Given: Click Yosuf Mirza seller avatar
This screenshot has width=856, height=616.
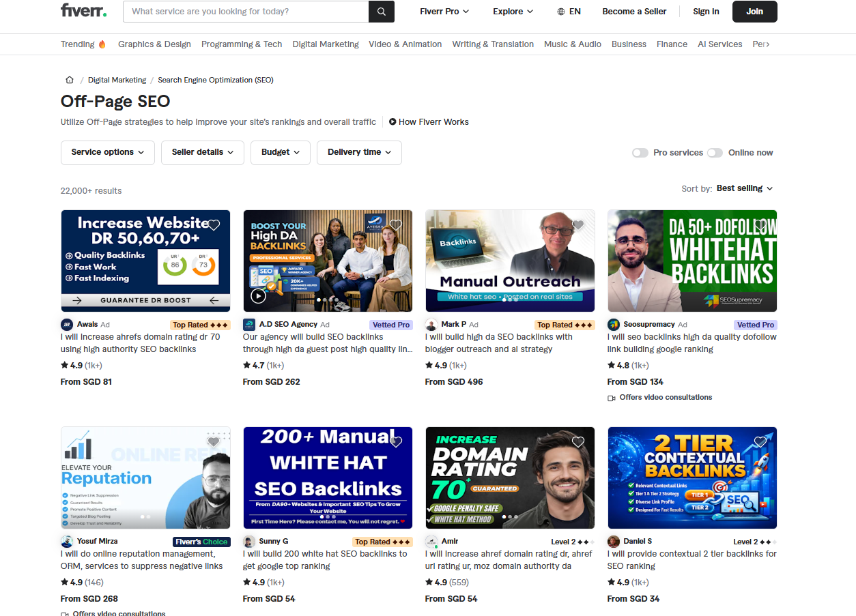Looking at the screenshot, I should 67,542.
